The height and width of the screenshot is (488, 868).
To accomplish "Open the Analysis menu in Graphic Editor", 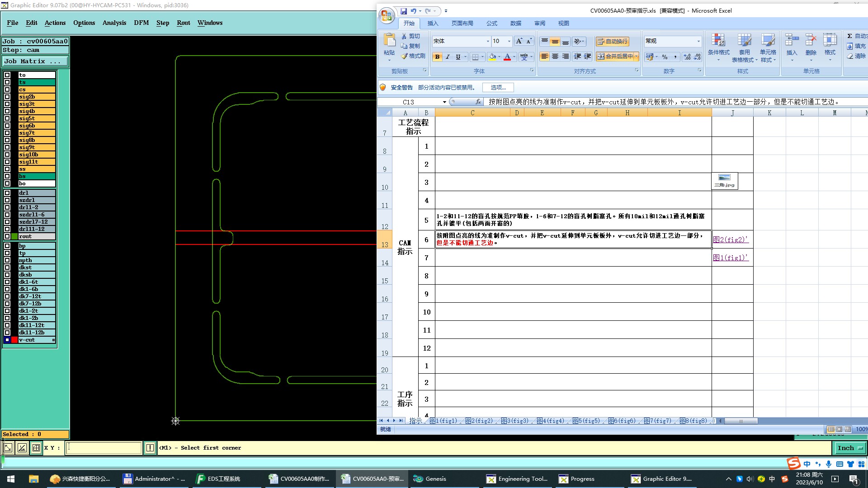I will (114, 23).
